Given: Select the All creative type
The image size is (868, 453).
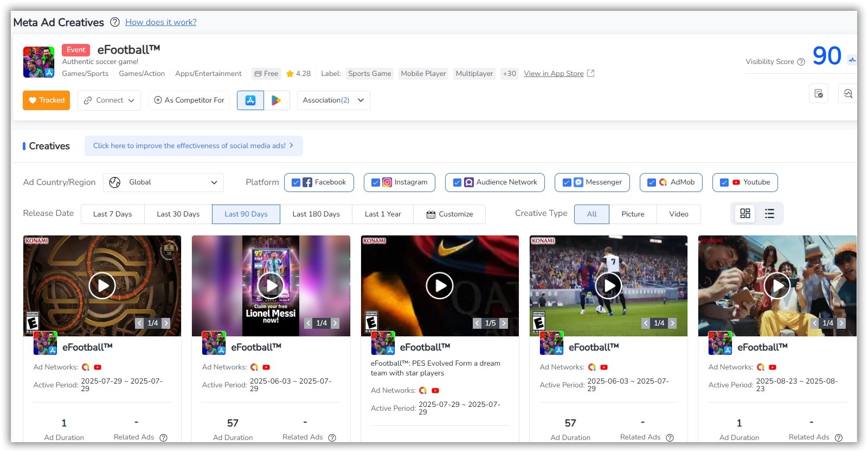Looking at the screenshot, I should tap(592, 214).
